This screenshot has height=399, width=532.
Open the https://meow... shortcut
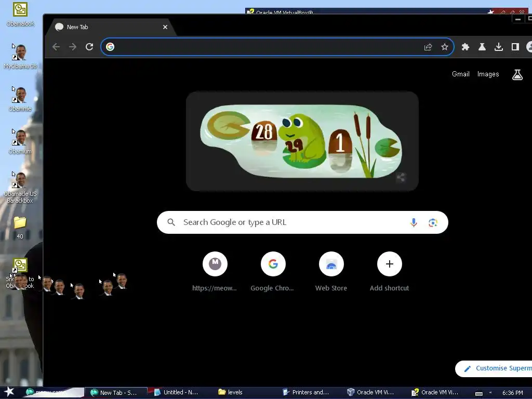click(215, 271)
